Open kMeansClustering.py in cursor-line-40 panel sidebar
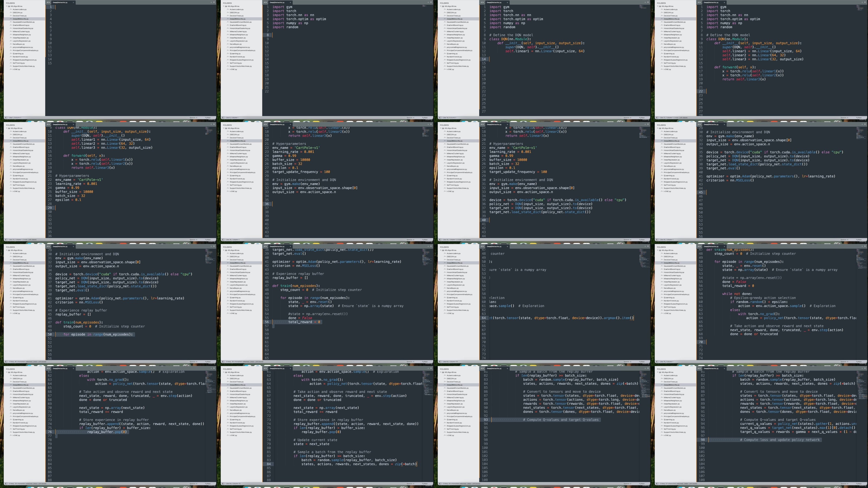Screen dimensions: 868x488 (455, 153)
